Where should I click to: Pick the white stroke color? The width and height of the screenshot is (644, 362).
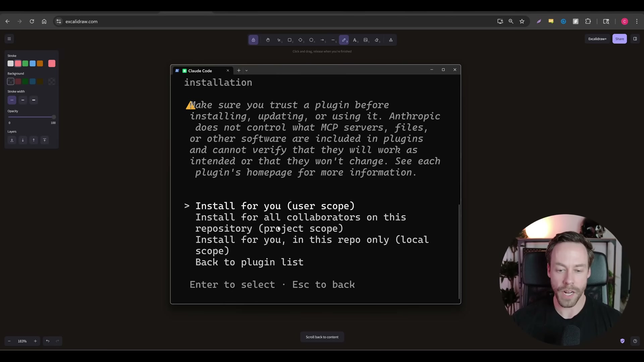point(11,64)
